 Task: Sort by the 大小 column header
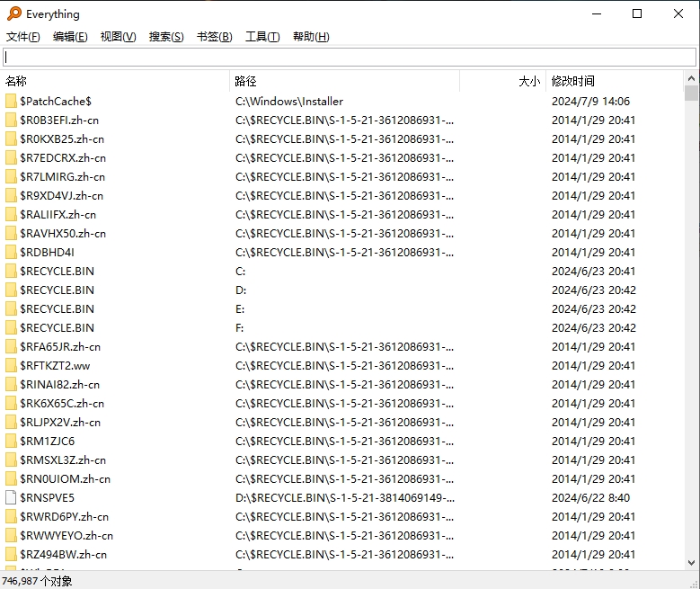click(502, 81)
